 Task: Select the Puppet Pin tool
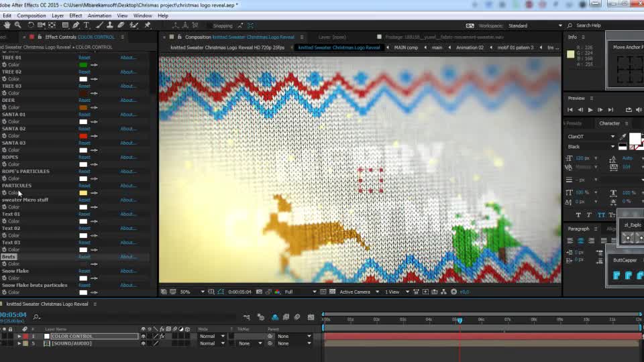click(148, 25)
